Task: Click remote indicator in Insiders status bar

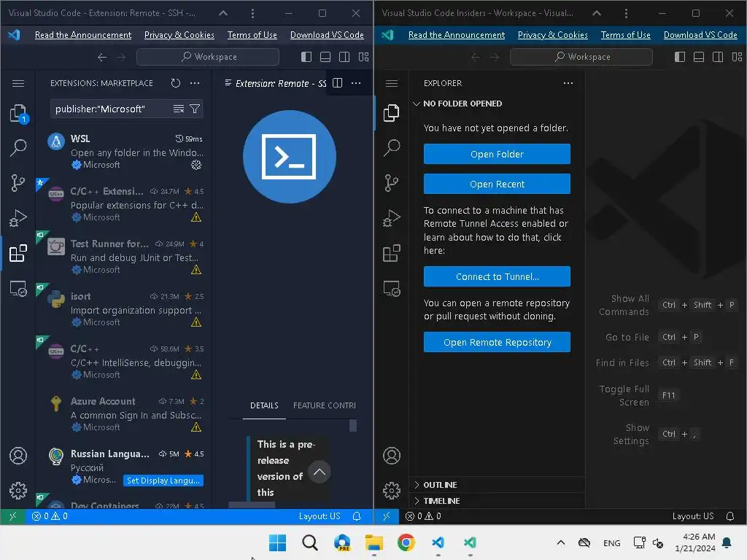Action: pos(387,516)
